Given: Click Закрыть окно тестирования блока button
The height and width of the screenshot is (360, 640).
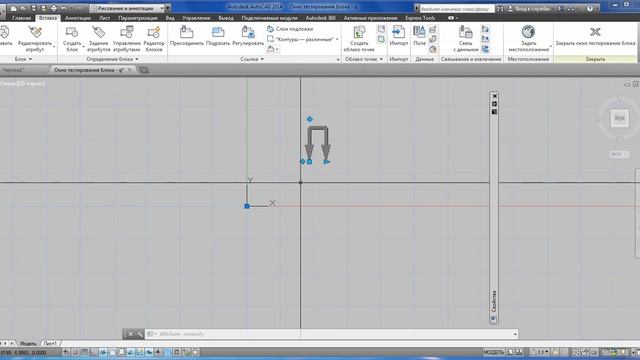Looking at the screenshot, I should pyautogui.click(x=595, y=37).
